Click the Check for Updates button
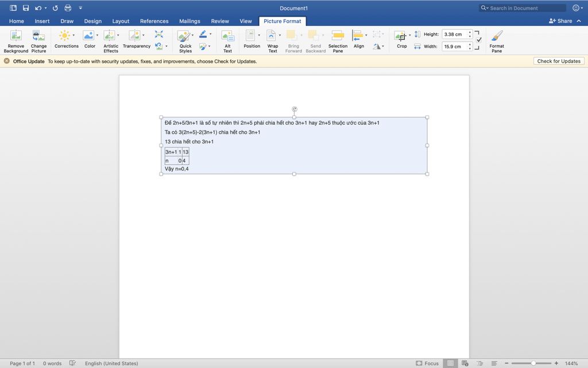 (559, 61)
